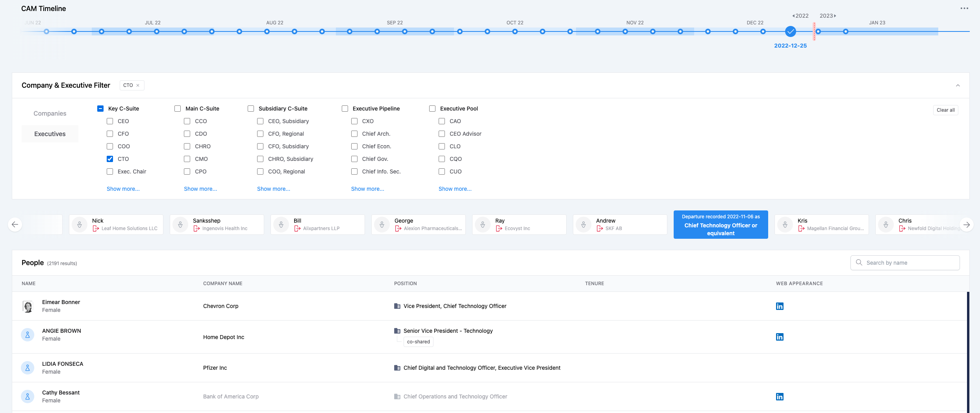Check the Exec. Chair checkbox

tap(110, 171)
